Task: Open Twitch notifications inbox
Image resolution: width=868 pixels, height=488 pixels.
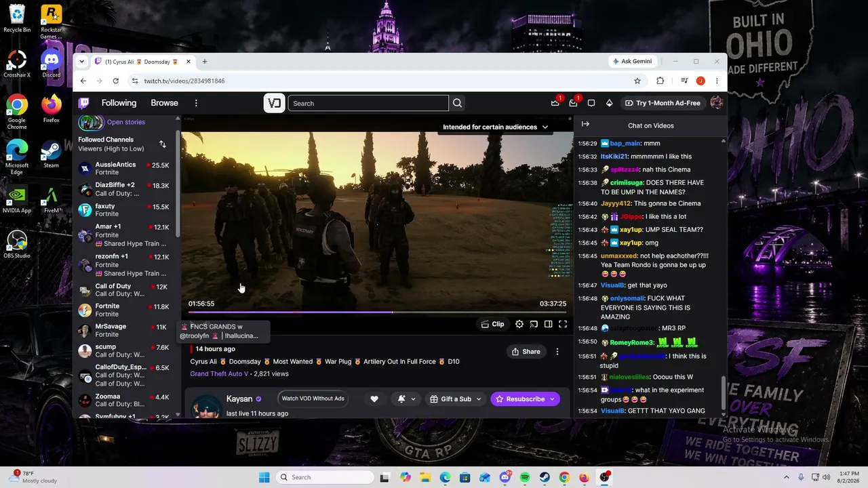Action: [x=573, y=103]
